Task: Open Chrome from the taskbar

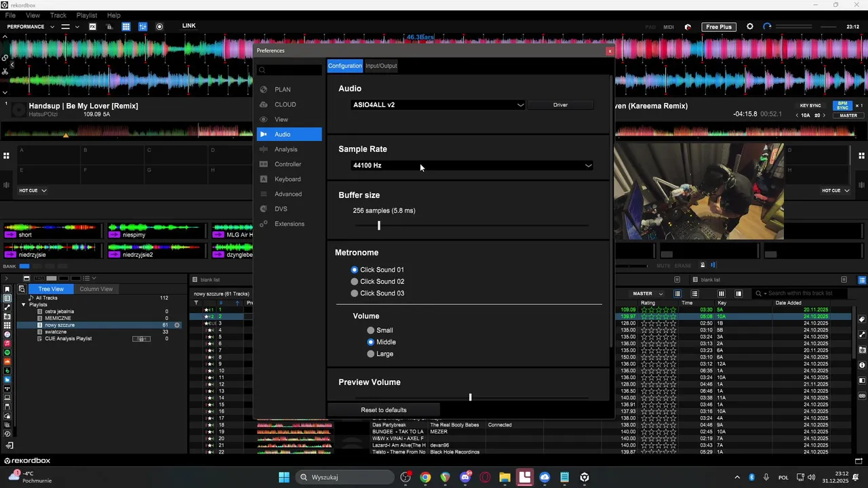Action: [x=425, y=477]
